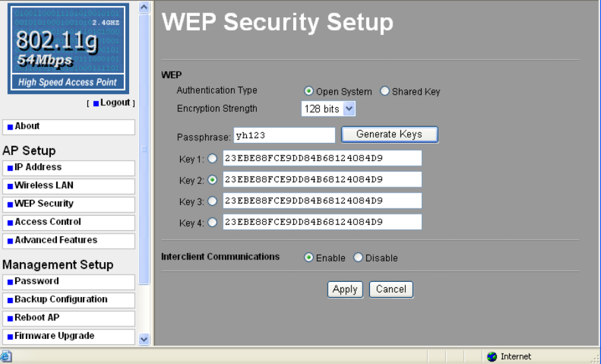Click the Management Setup section heading
Viewport: 601px width, 364px height.
tap(58, 265)
